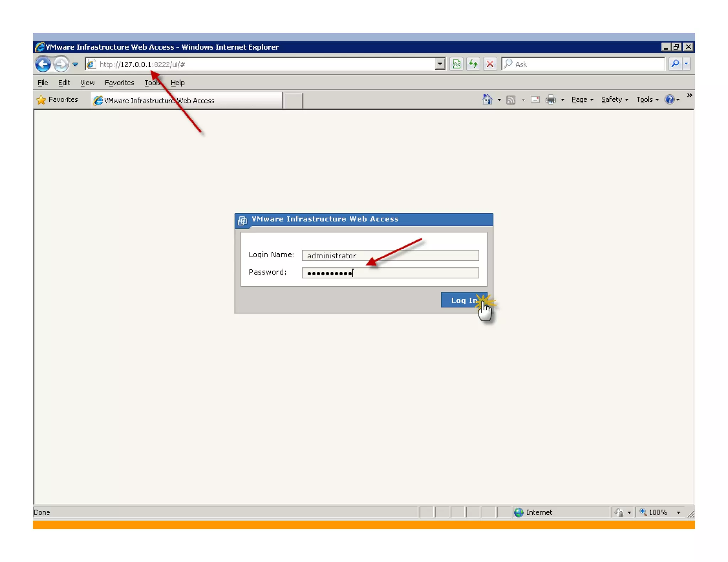Open the Favorites menu in menu bar
The width and height of the screenshot is (728, 562).
point(119,83)
